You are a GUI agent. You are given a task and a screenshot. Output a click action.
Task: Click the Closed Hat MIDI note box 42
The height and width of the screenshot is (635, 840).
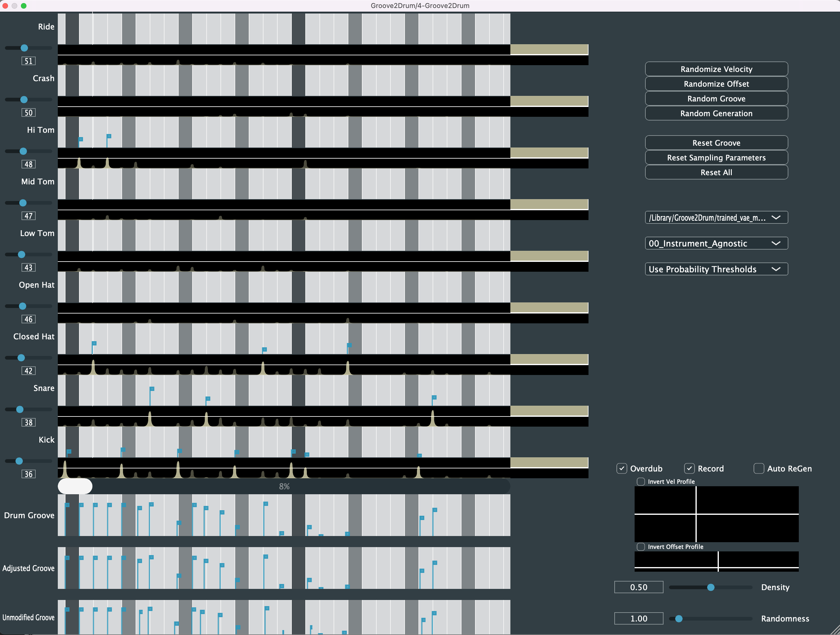[29, 371]
